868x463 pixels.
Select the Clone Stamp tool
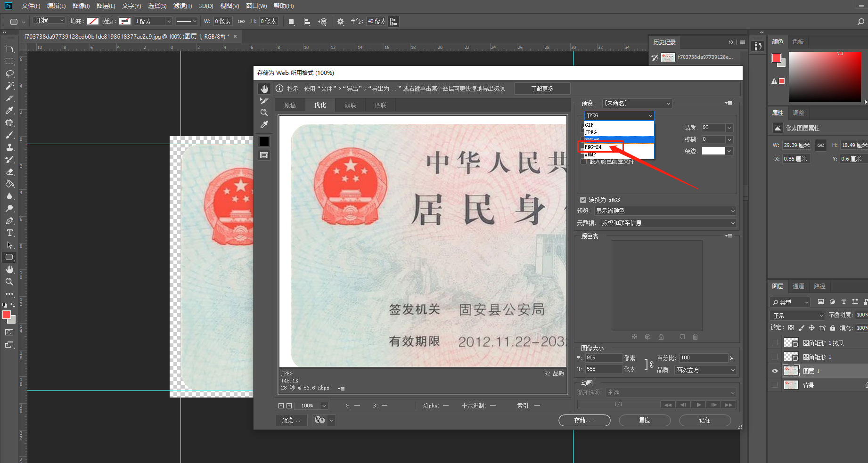9,147
